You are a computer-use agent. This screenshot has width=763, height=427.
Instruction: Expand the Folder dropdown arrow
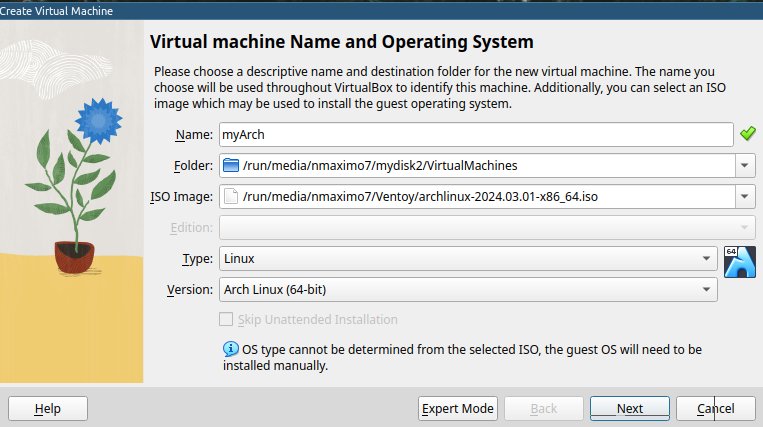point(745,165)
